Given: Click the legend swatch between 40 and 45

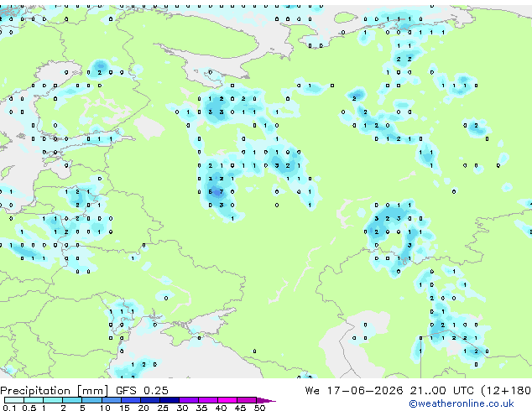Looking at the screenshot, I should click(227, 400).
